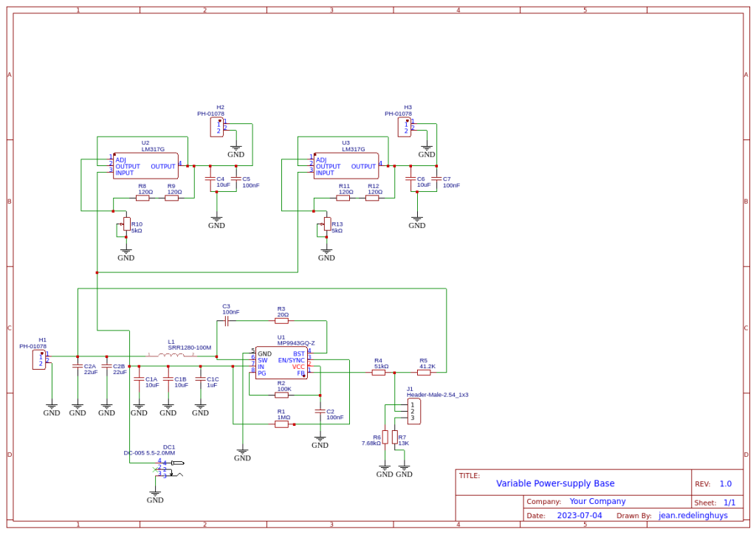Click the R3 20Ω resistor
This screenshot has width=756, height=535.
281,321
